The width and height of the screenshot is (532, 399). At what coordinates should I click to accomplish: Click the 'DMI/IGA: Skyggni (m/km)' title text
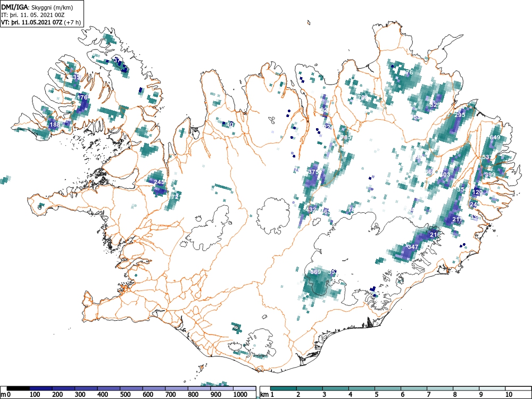click(x=37, y=7)
